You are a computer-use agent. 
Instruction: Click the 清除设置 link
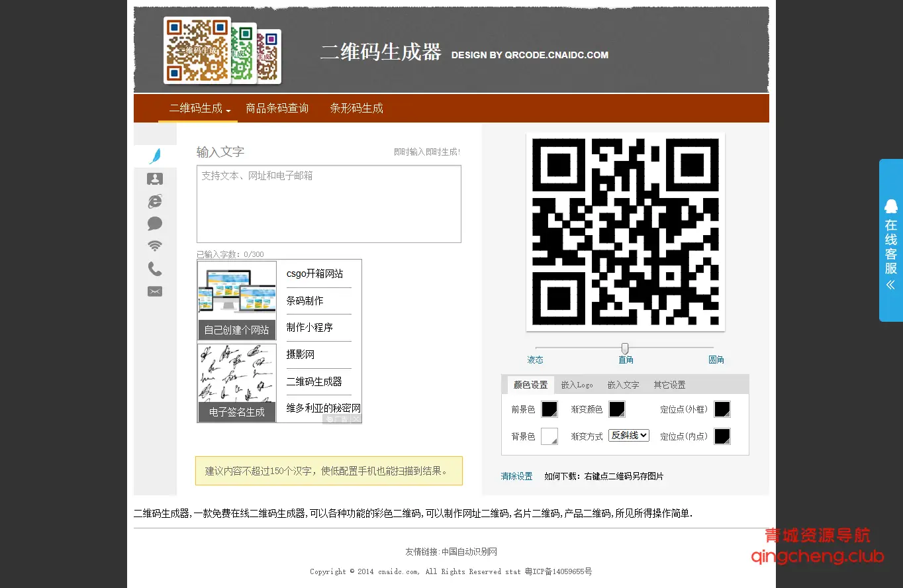point(516,476)
